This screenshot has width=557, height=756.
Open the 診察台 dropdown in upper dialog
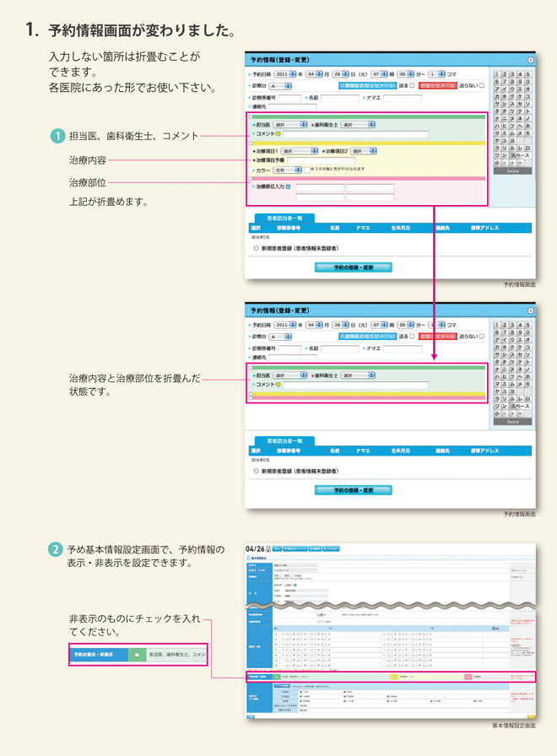[280, 86]
